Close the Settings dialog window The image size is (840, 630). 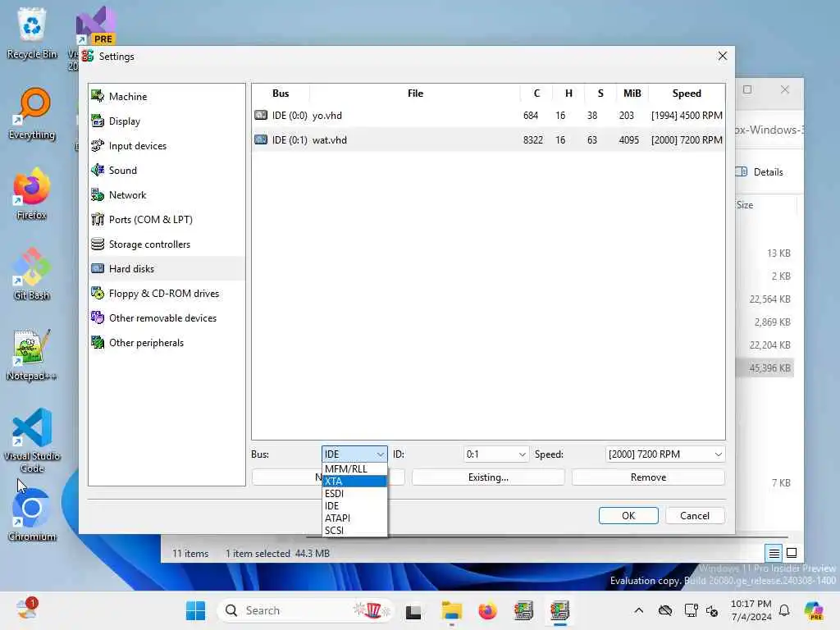click(723, 56)
